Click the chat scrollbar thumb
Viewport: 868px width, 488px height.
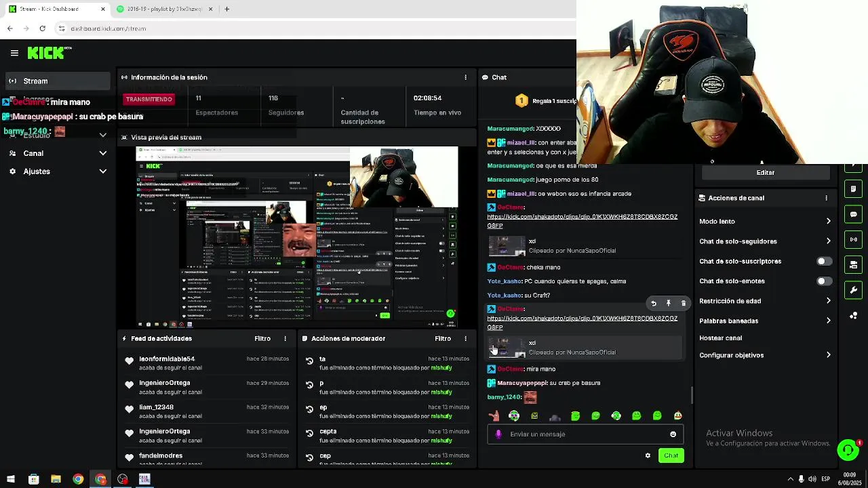692,395
